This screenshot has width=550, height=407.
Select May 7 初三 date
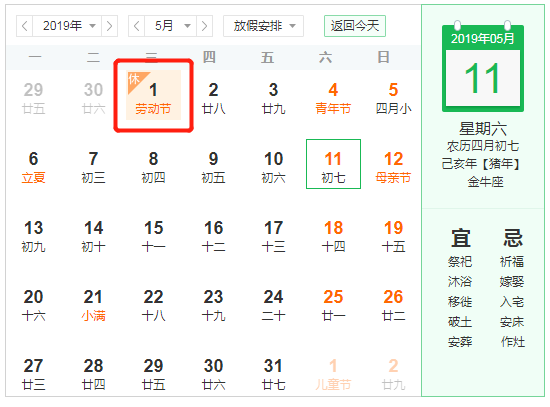click(x=93, y=167)
